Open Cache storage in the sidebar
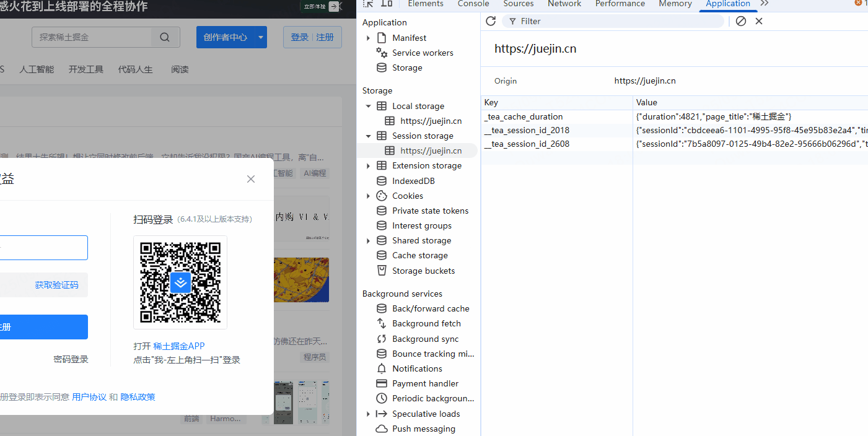The width and height of the screenshot is (868, 436). (419, 255)
